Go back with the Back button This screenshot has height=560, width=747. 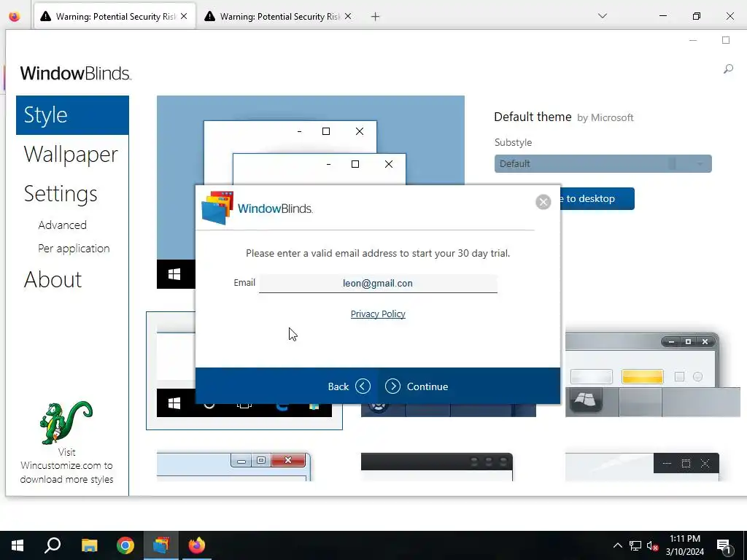coord(349,386)
